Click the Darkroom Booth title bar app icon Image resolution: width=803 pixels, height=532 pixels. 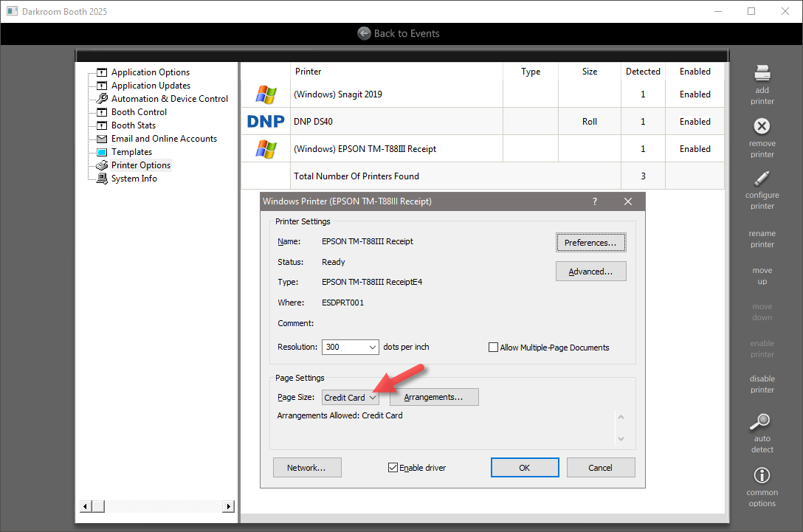click(13, 11)
